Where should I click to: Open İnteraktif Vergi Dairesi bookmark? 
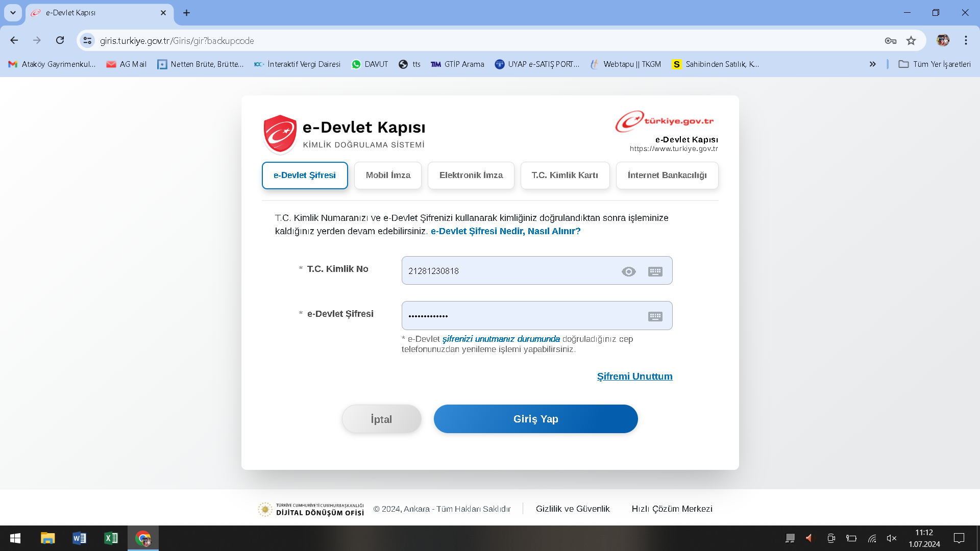click(x=298, y=64)
